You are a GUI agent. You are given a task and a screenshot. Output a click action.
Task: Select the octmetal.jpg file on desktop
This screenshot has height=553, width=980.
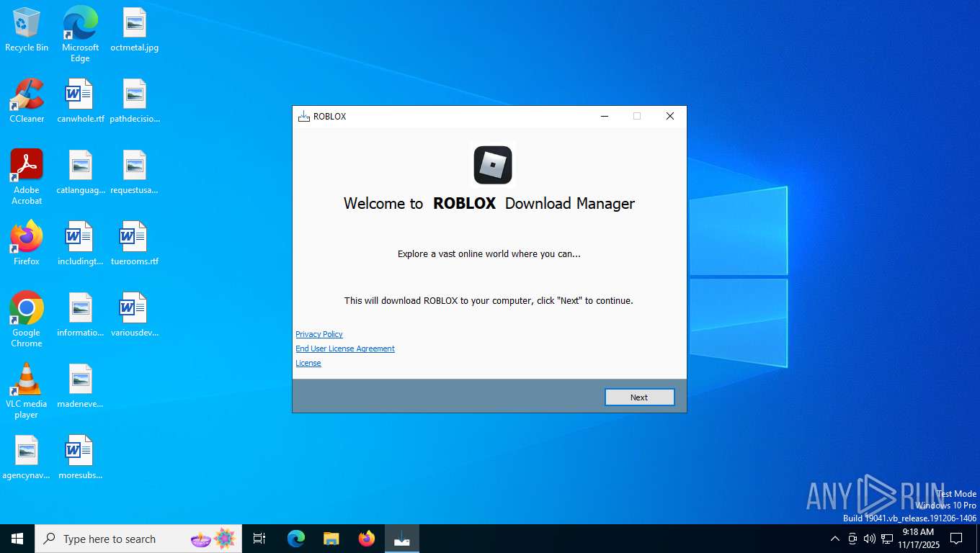point(135,30)
